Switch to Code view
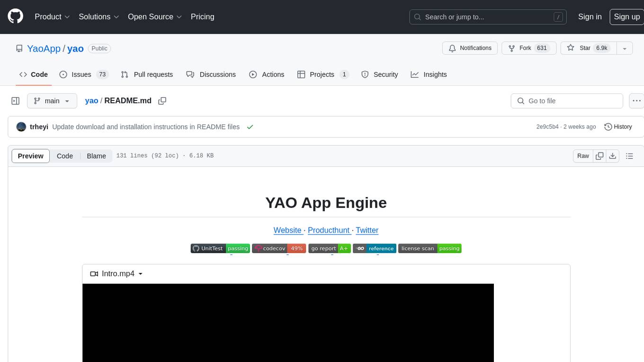Image resolution: width=644 pixels, height=362 pixels. tap(65, 156)
